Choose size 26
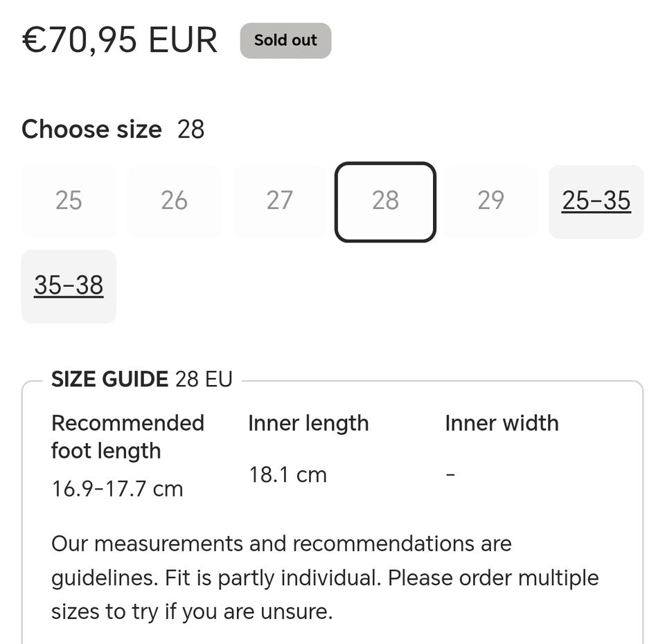Screen dimensions: 665x644 point(174,202)
